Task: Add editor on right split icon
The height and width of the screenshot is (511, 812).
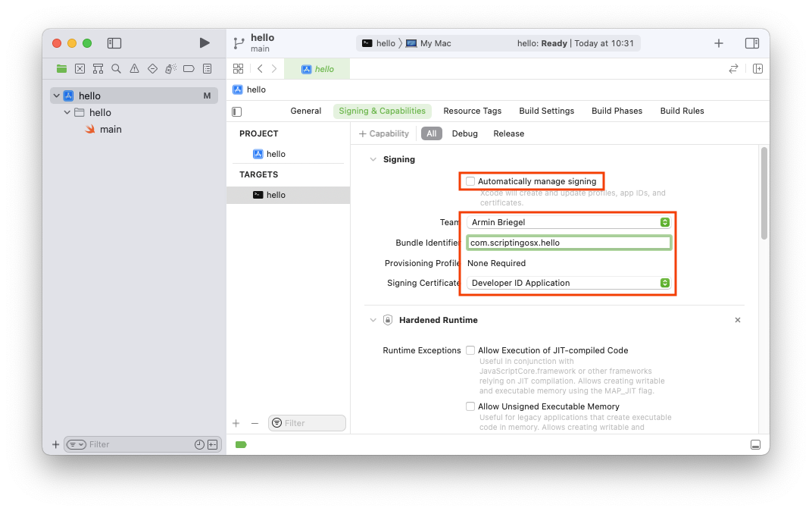Action: (x=757, y=68)
